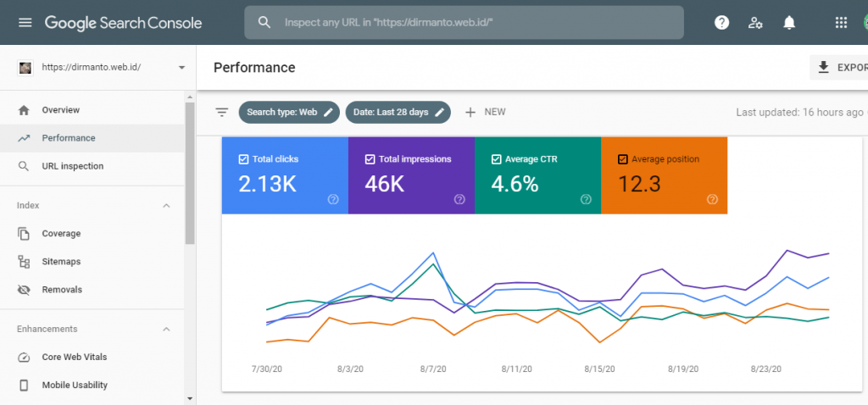Viewport: 868px width, 405px height.
Task: Open help for Total clicks card
Action: tap(333, 199)
